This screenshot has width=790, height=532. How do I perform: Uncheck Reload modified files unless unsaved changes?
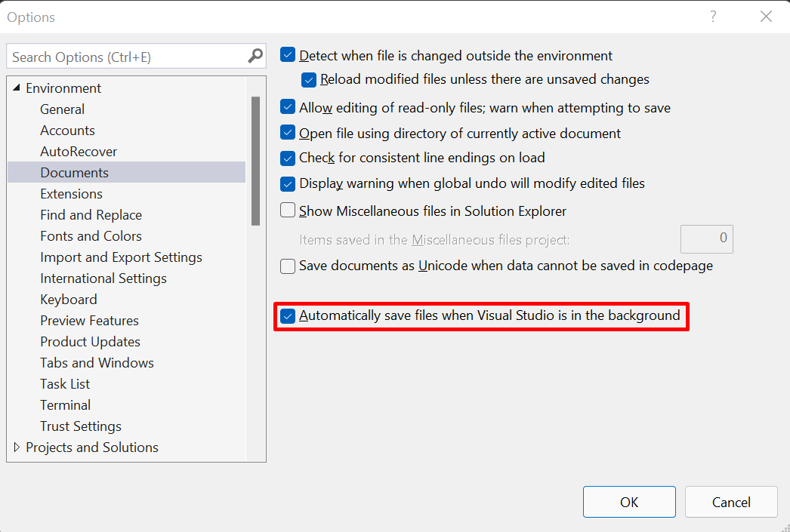(309, 79)
